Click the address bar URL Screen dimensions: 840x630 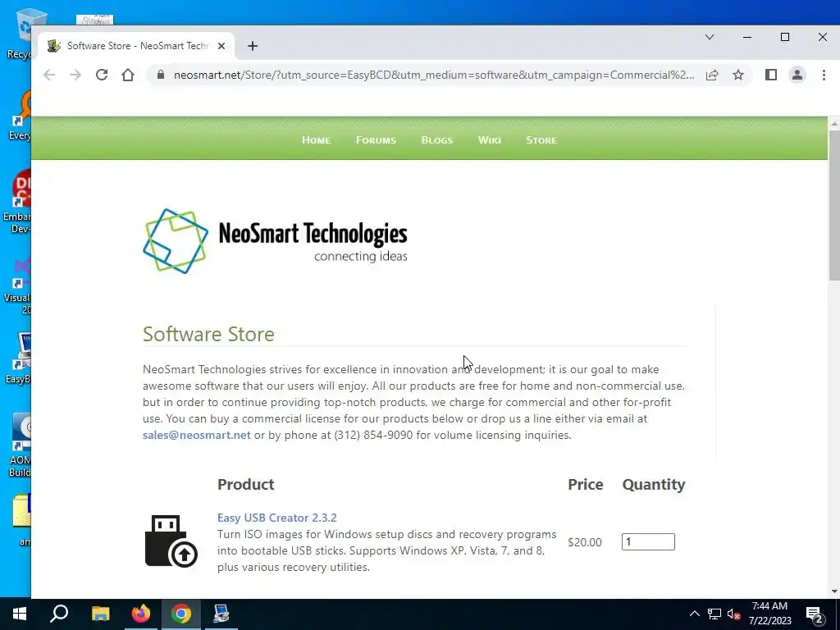tap(434, 75)
